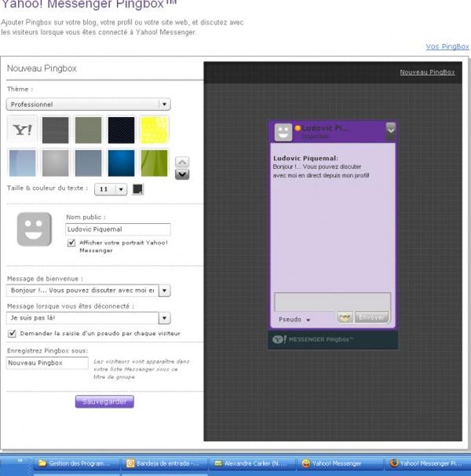The height and width of the screenshot is (476, 471).
Task: Click the Ludovic Piquemal: name in chat
Action: (x=305, y=158)
